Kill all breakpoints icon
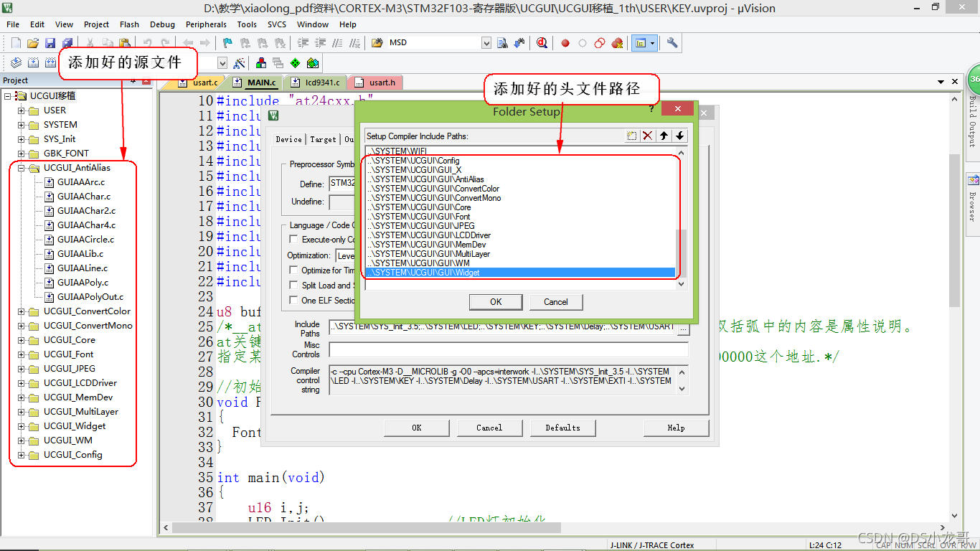This screenshot has width=980, height=551. 617,43
